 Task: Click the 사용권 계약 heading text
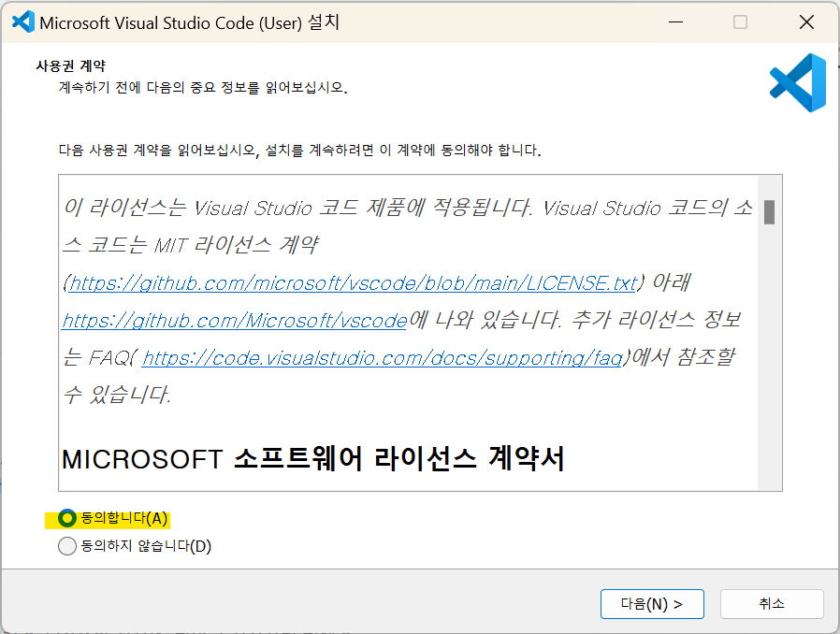pos(71,65)
